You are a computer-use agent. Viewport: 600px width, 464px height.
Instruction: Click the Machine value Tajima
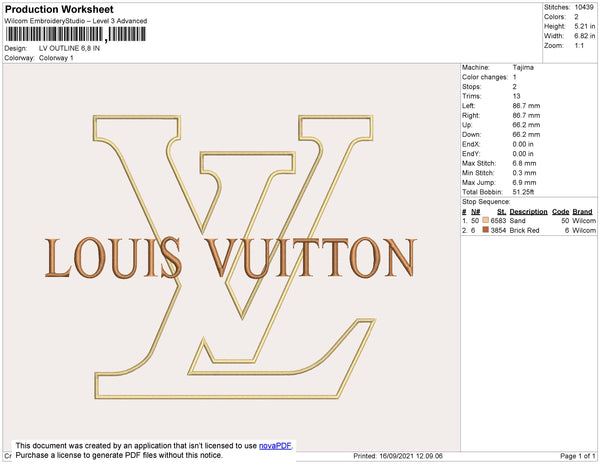click(523, 67)
